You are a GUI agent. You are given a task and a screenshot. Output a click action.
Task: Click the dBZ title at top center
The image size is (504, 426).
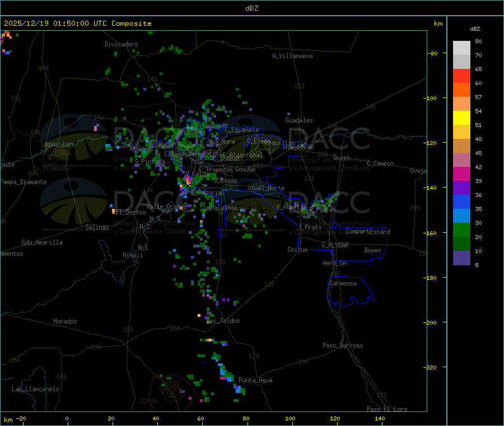(x=251, y=8)
